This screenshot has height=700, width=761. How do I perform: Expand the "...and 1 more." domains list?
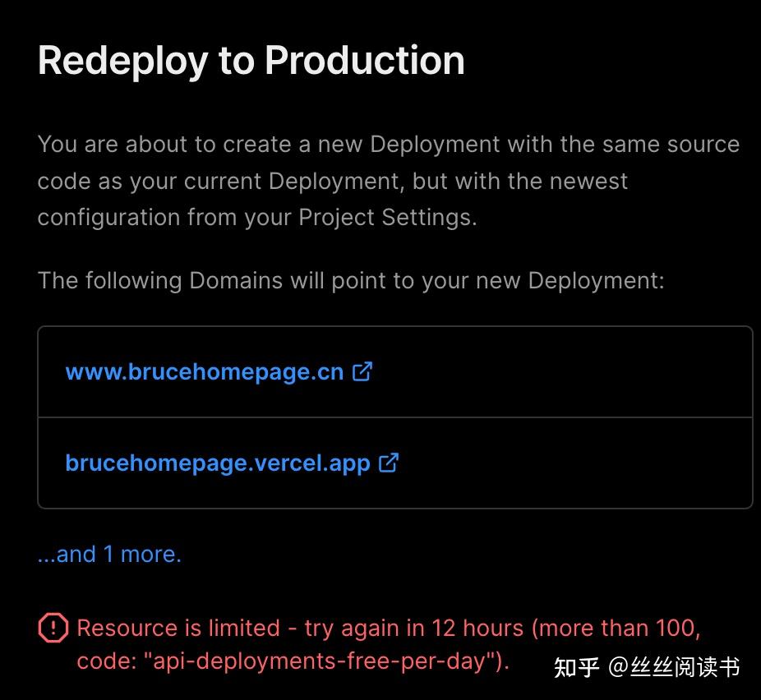point(109,555)
